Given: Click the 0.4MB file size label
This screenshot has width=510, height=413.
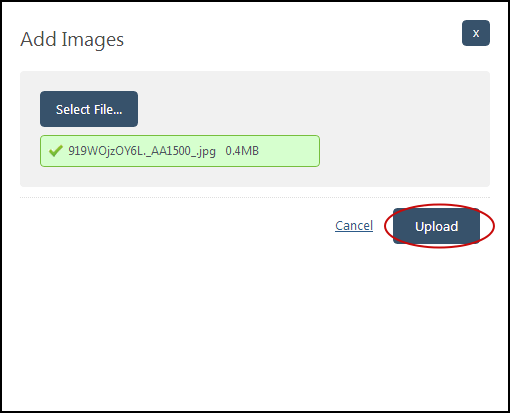Looking at the screenshot, I should (x=242, y=151).
